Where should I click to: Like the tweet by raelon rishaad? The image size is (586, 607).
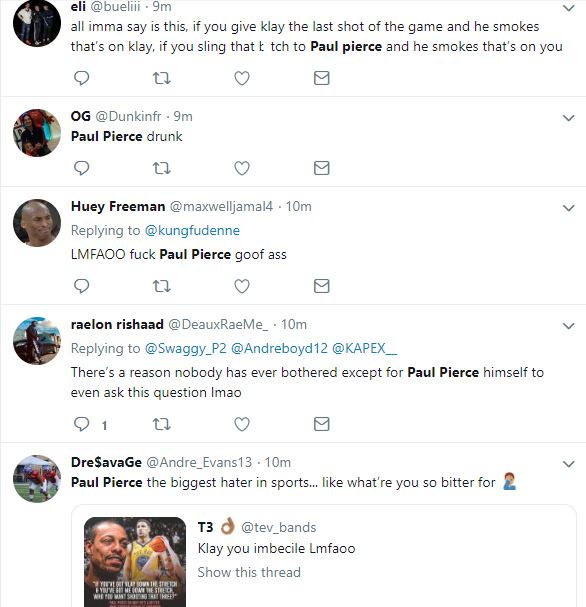242,424
